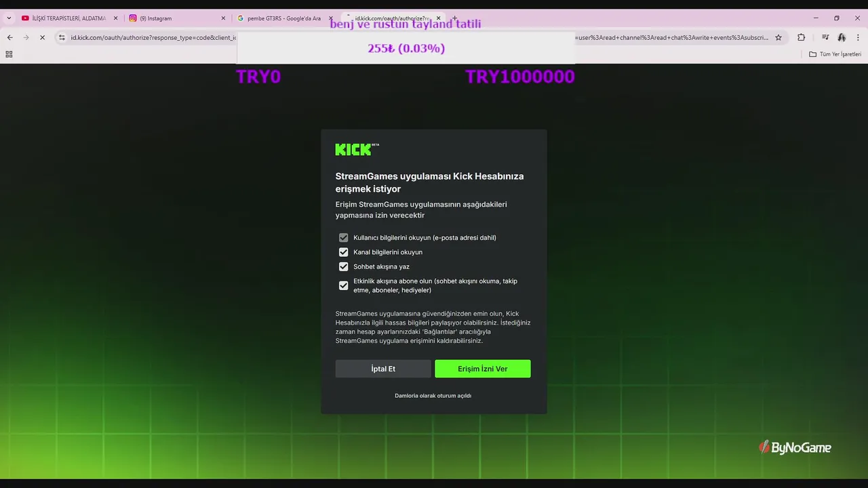Click the 'benj ve rustun tayland tatili' title
868x488 pixels.
tap(406, 24)
